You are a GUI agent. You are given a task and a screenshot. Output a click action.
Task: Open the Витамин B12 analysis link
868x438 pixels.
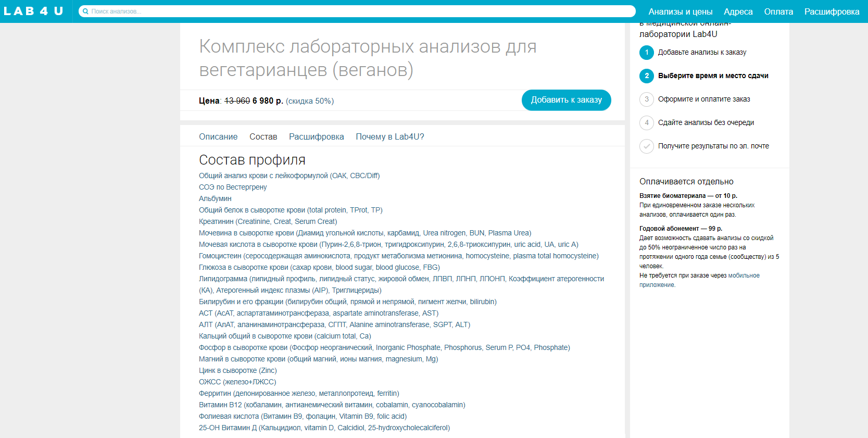[x=332, y=405]
